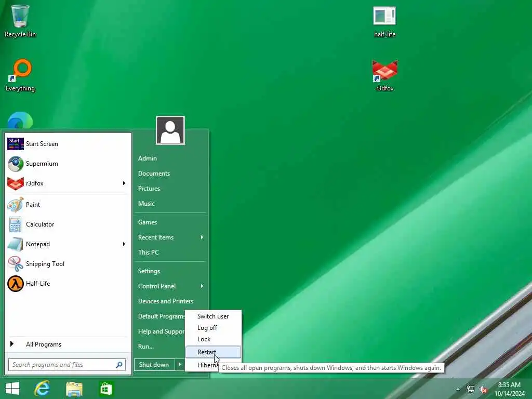Click the muted volume tray icon
Screen dimensions: 532x399
pos(483,389)
